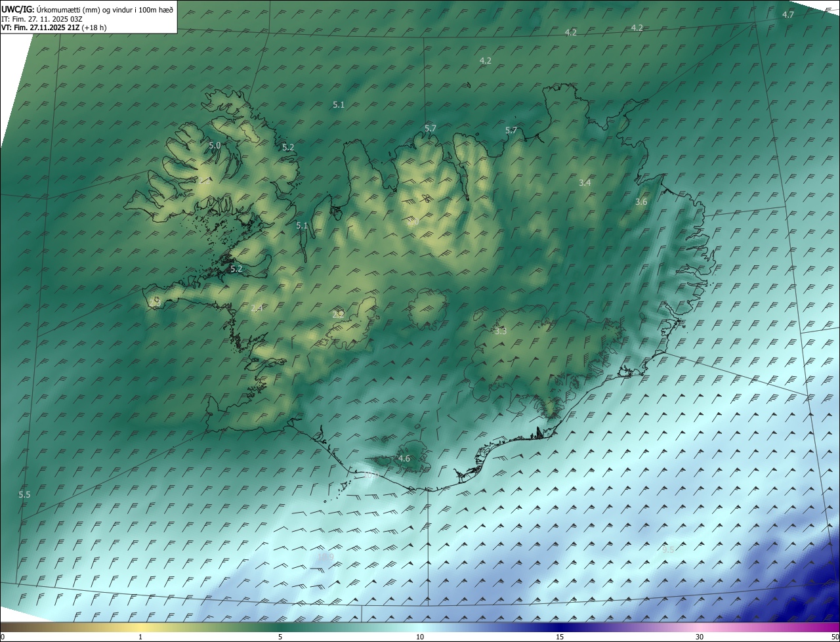Click the '15' tick on the color scale
This screenshot has width=840, height=642.
[x=560, y=637]
